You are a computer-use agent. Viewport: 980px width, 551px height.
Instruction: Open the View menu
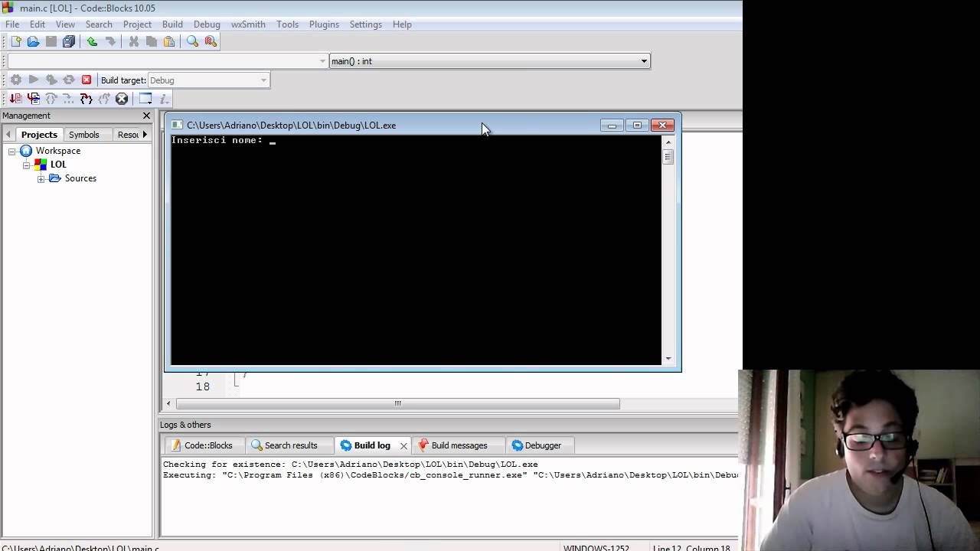point(65,24)
